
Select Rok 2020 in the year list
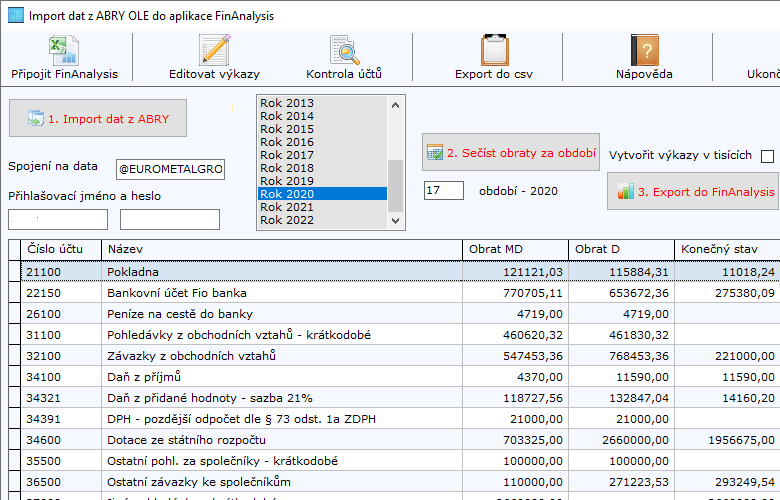322,194
